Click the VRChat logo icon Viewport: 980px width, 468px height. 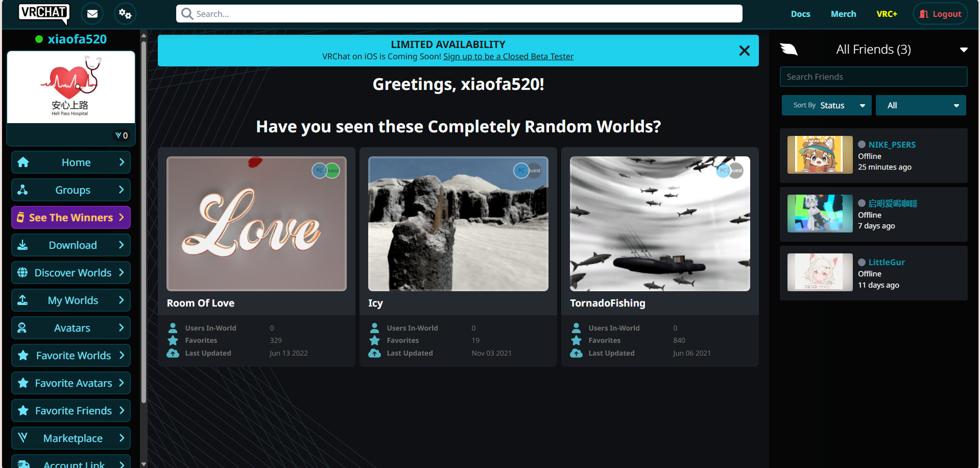tap(43, 13)
